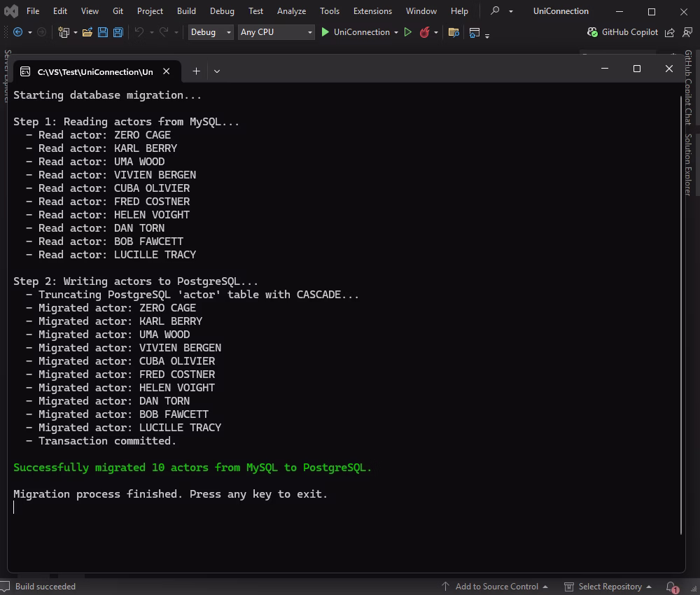Expand the search options arrow
This screenshot has height=595, width=700.
click(511, 11)
